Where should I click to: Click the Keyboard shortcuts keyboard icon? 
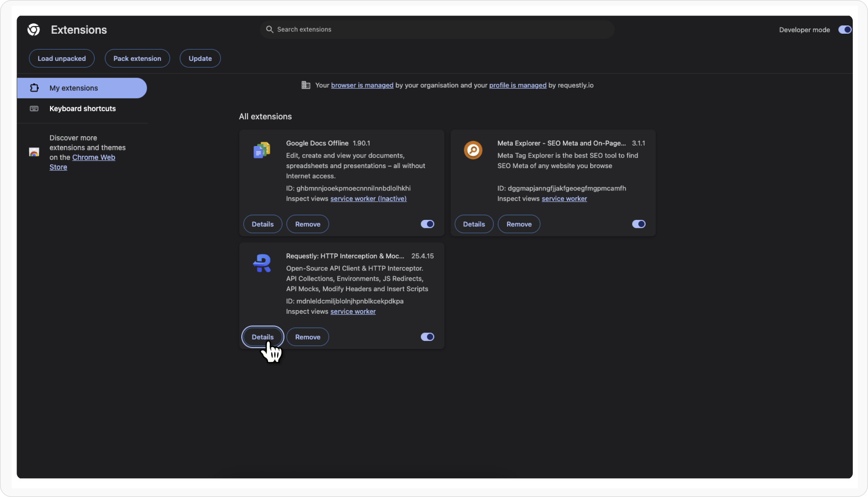(x=34, y=109)
